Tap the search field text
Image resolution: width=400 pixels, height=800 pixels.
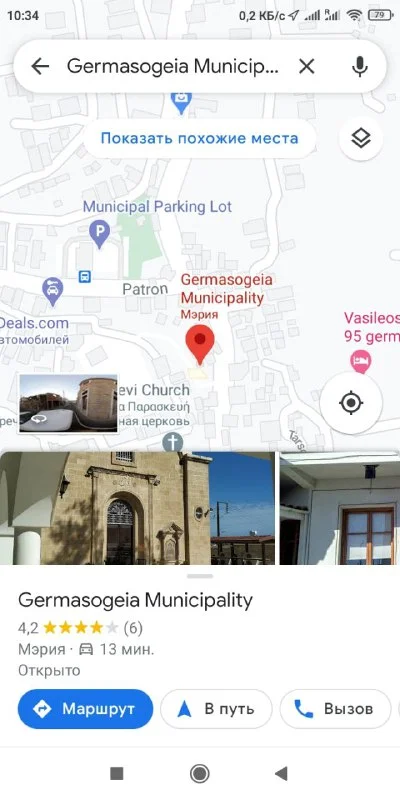point(173,66)
